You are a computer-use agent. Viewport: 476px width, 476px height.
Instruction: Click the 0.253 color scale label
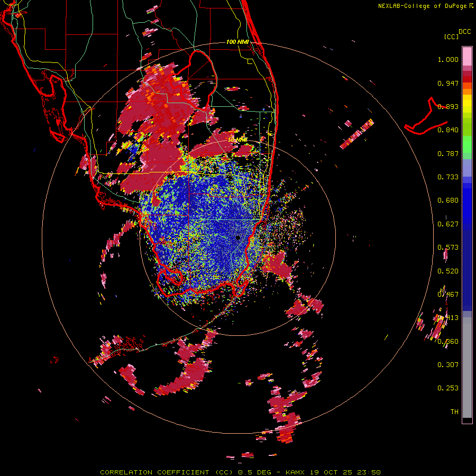point(448,388)
